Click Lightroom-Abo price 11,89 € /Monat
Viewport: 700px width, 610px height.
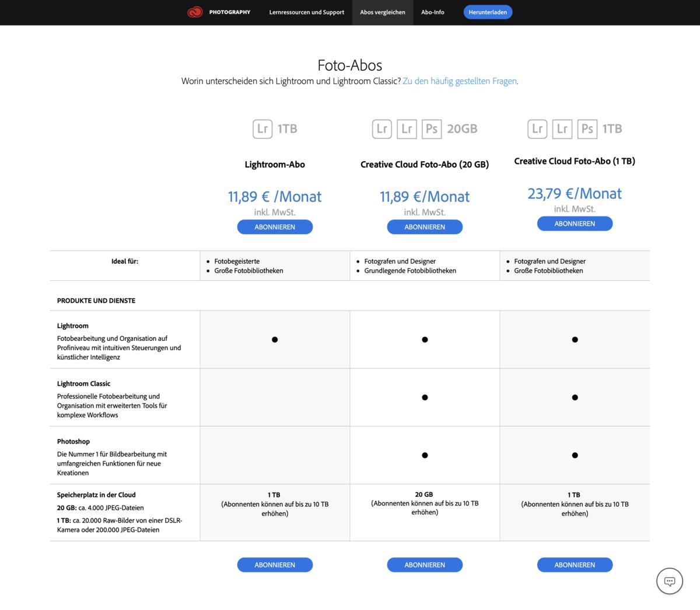tap(275, 197)
